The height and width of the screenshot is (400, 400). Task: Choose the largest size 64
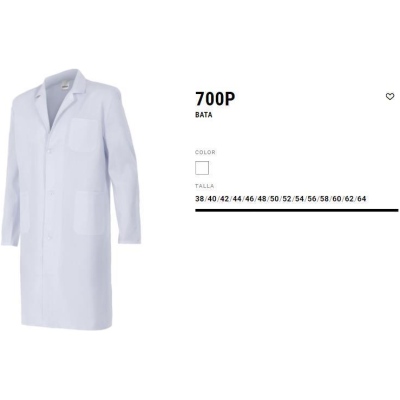pyautogui.click(x=362, y=199)
